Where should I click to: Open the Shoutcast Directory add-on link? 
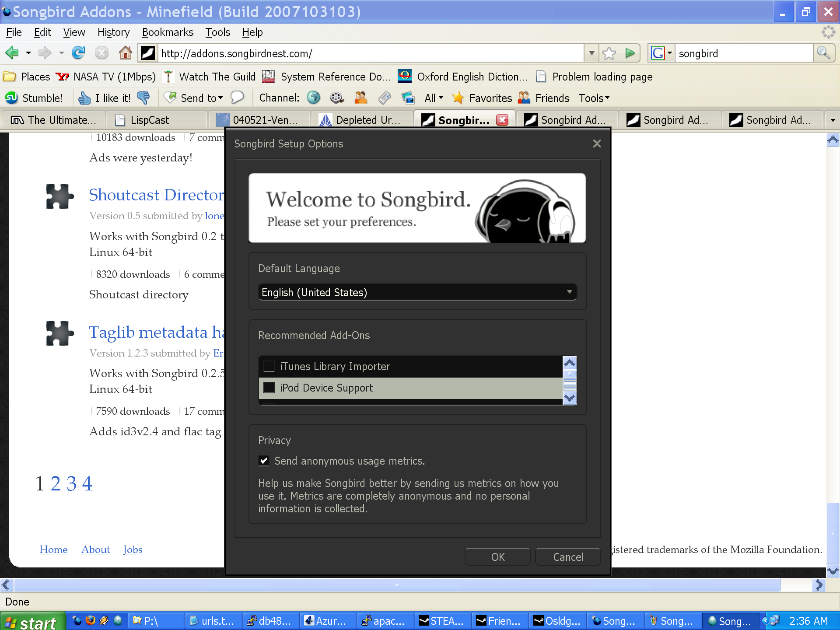coord(157,195)
